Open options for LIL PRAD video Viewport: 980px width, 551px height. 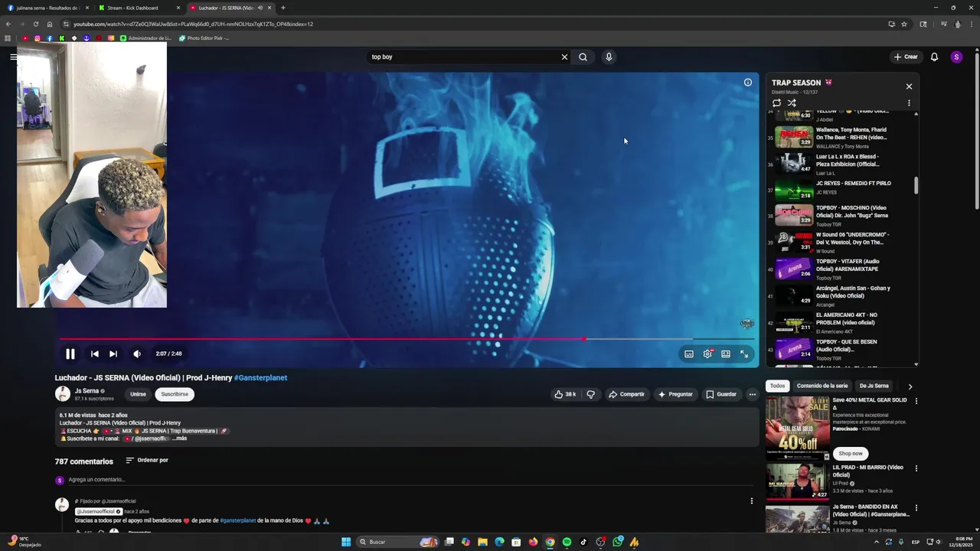tap(916, 468)
